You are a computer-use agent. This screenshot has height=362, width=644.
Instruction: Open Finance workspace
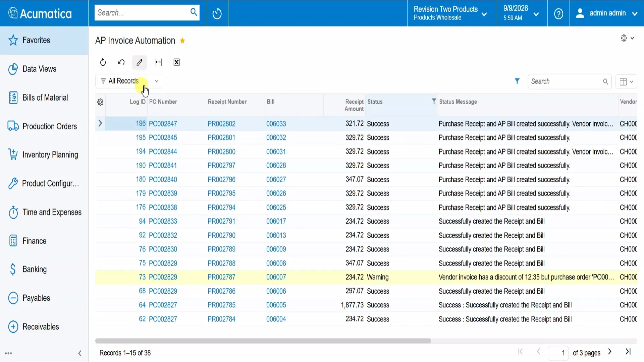click(x=44, y=241)
